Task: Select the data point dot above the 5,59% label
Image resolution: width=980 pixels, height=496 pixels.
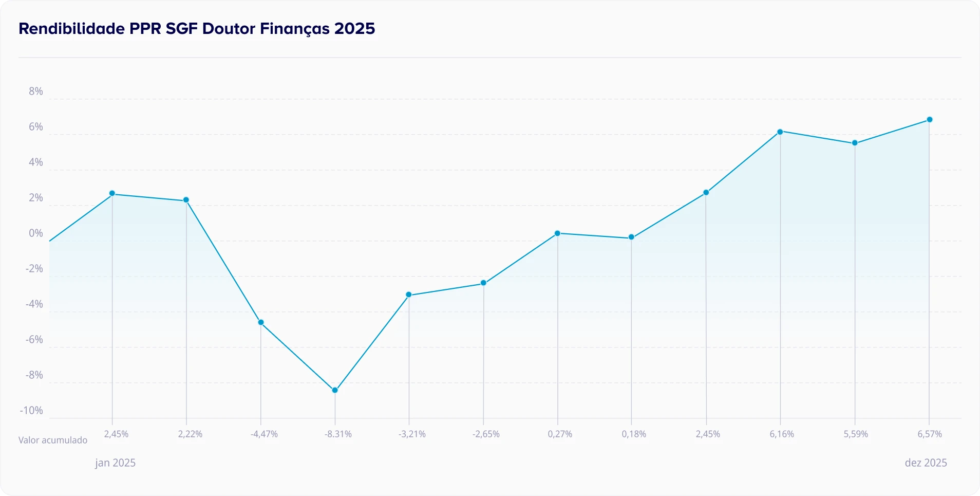Action: coord(855,143)
